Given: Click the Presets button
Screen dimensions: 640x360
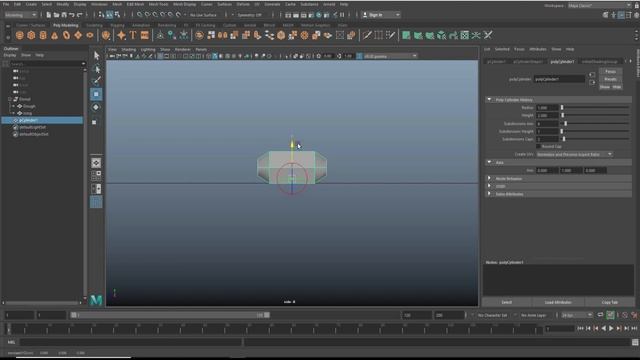Looking at the screenshot, I should point(610,79).
